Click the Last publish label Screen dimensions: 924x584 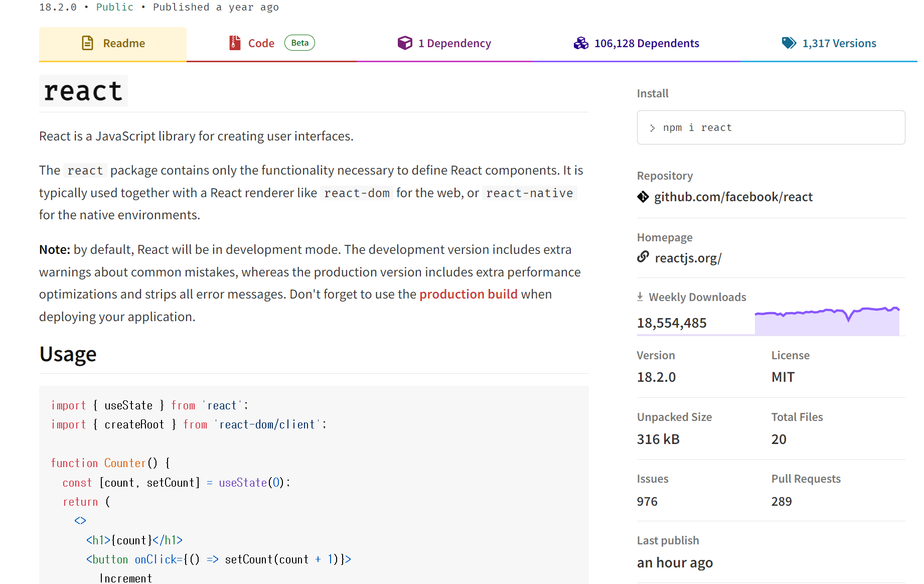[668, 540]
